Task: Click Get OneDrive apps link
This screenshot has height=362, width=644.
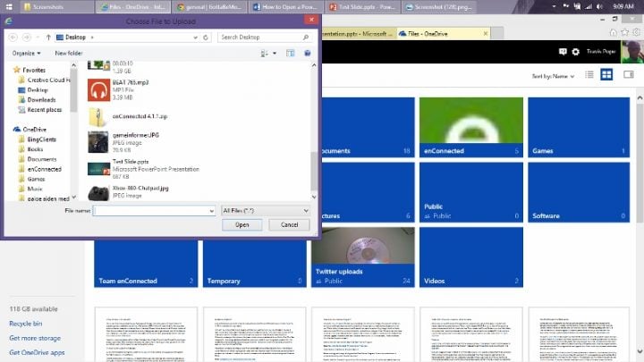Action: (x=37, y=352)
